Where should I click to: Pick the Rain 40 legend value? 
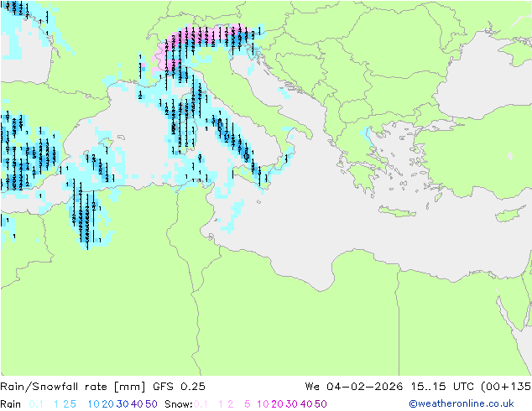(x=137, y=404)
